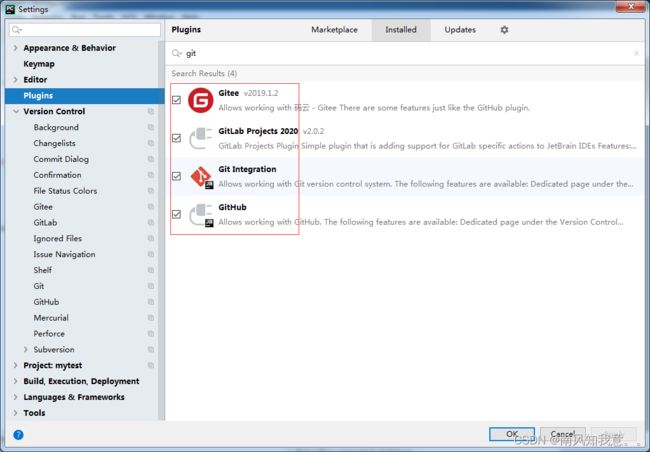The width and height of the screenshot is (650, 452).
Task: Expand the Tools section
Action: coord(15,413)
